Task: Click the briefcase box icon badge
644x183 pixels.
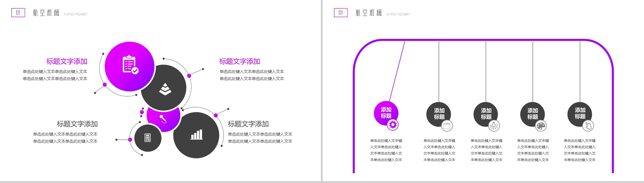Action: tap(447, 126)
